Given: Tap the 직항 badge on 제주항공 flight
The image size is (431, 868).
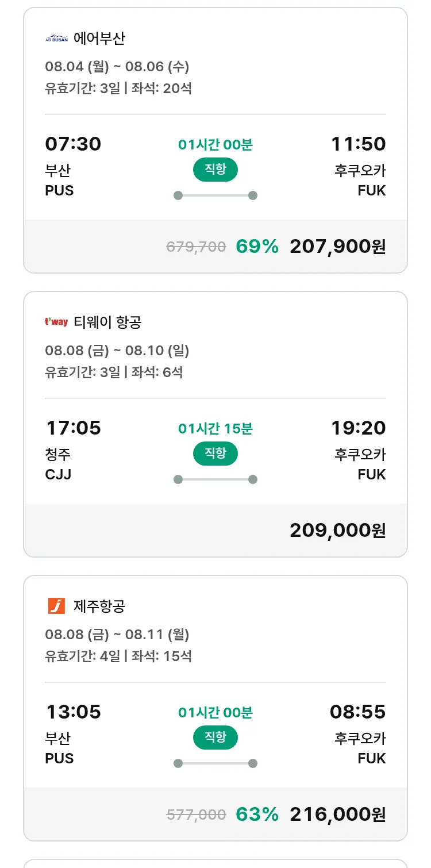Looking at the screenshot, I should (215, 738).
